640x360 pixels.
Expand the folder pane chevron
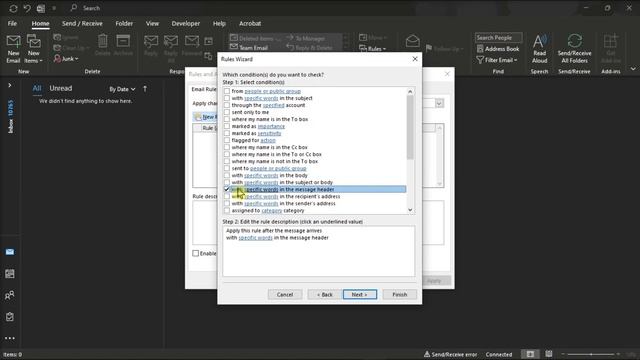[x=10, y=85]
